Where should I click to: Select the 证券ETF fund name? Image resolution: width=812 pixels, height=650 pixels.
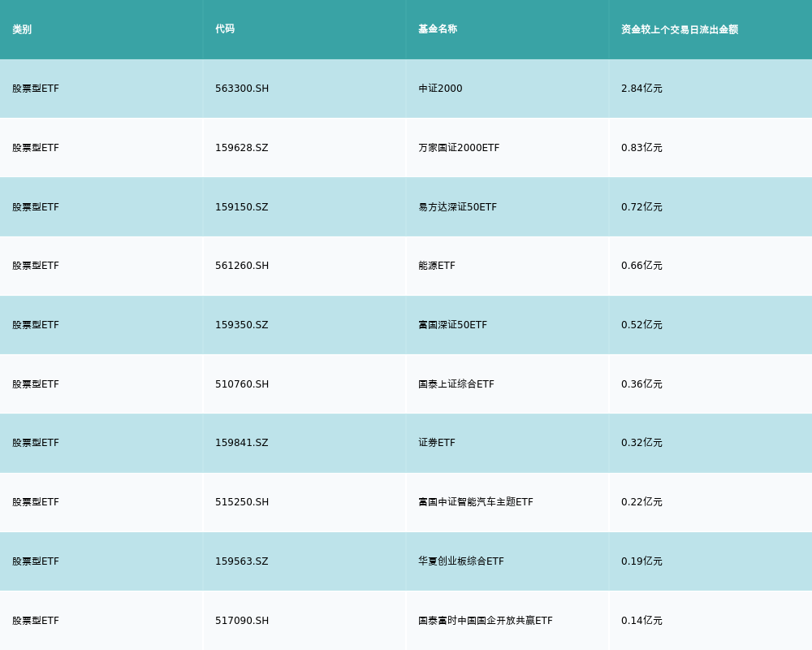pyautogui.click(x=437, y=443)
